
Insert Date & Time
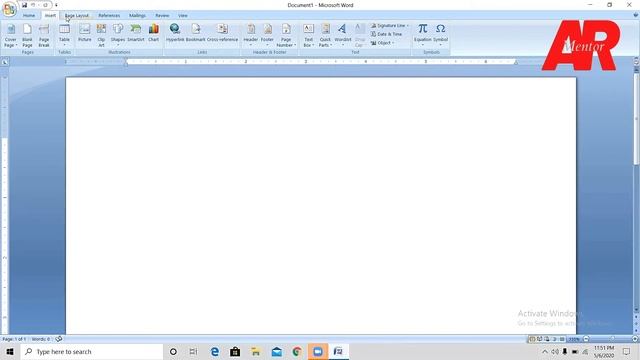pyautogui.click(x=386, y=34)
